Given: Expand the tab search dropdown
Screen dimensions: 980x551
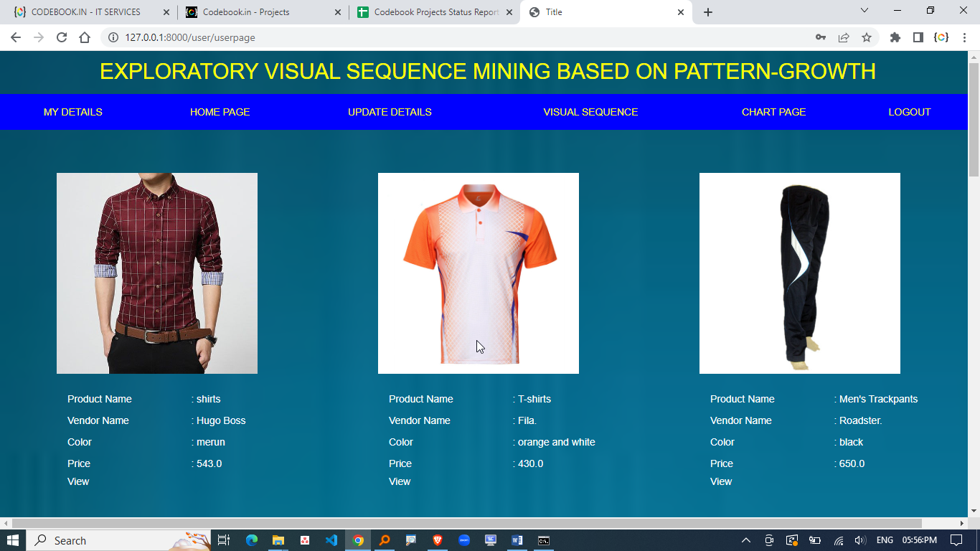Looking at the screenshot, I should click(864, 11).
